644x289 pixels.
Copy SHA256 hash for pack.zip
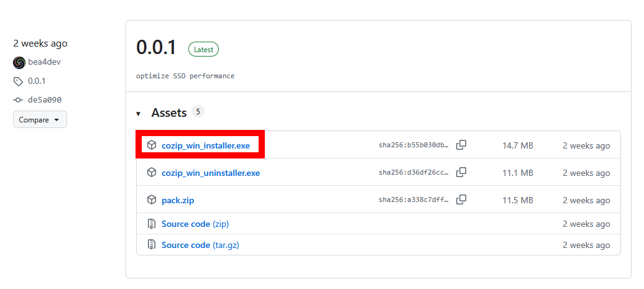point(461,200)
